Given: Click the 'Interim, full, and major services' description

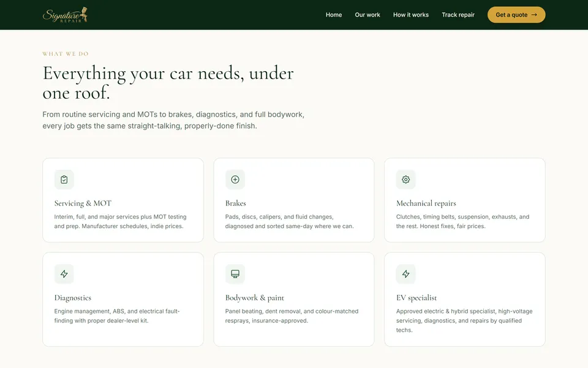Looking at the screenshot, I should (x=121, y=221).
